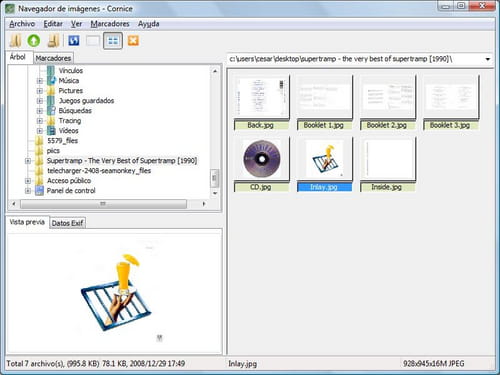Expand the Pictures tree node
The width and height of the screenshot is (500, 375).
[x=40, y=91]
